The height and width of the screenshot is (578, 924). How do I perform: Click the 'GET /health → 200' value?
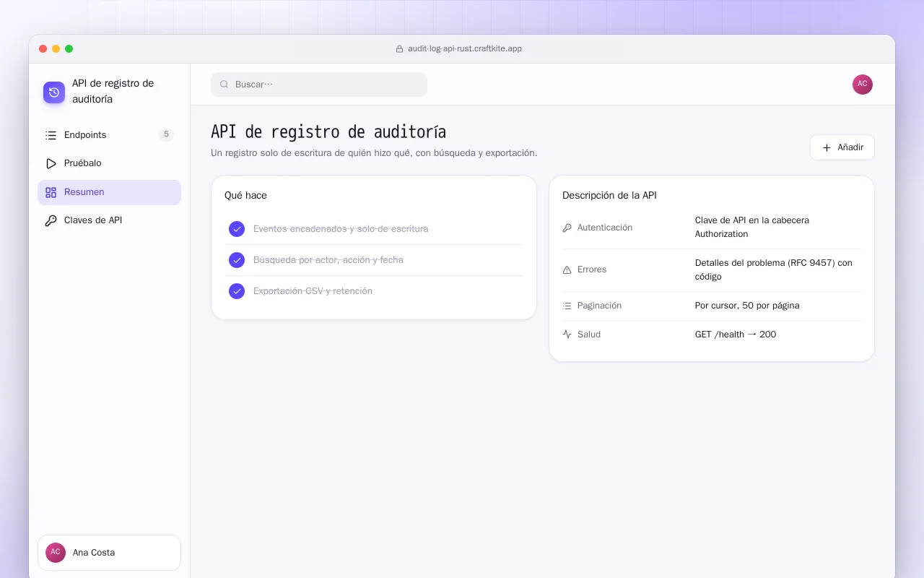736,335
